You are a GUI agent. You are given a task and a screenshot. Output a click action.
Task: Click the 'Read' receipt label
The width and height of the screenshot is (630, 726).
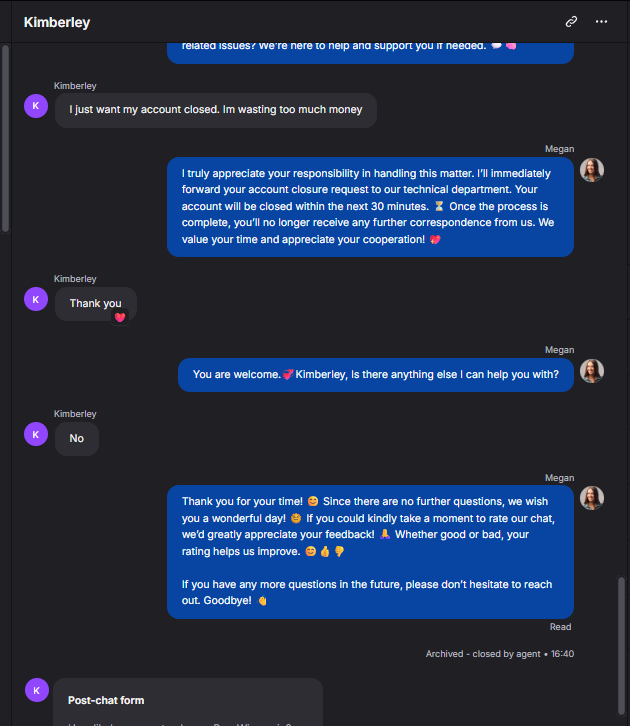560,627
